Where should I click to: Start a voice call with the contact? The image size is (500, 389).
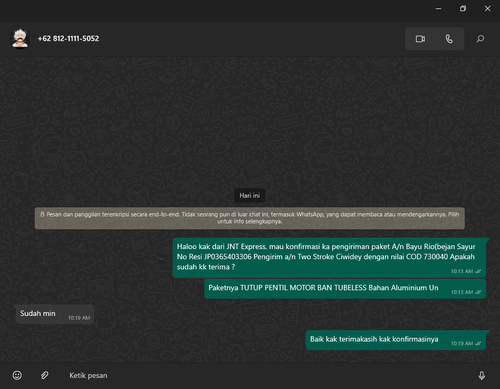[x=449, y=39]
